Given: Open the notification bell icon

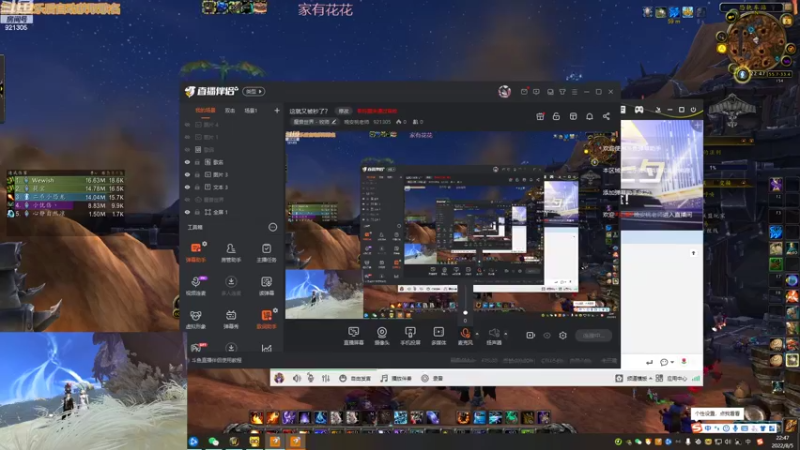Looking at the screenshot, I should click(x=589, y=116).
